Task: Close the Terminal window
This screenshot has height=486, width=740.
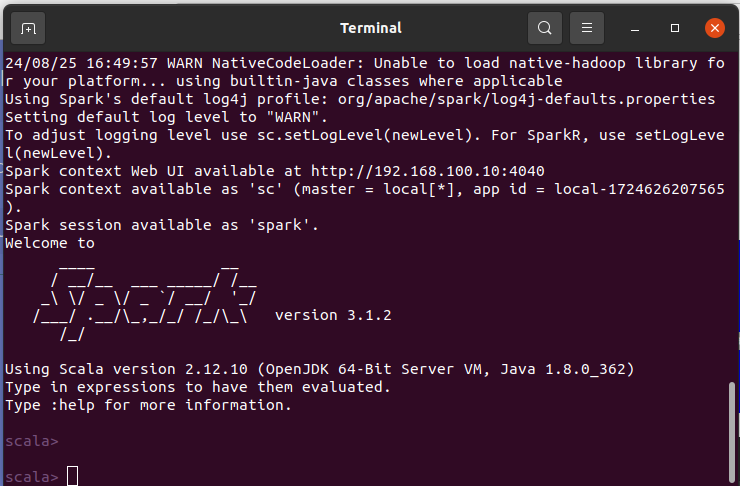Action: [x=714, y=28]
